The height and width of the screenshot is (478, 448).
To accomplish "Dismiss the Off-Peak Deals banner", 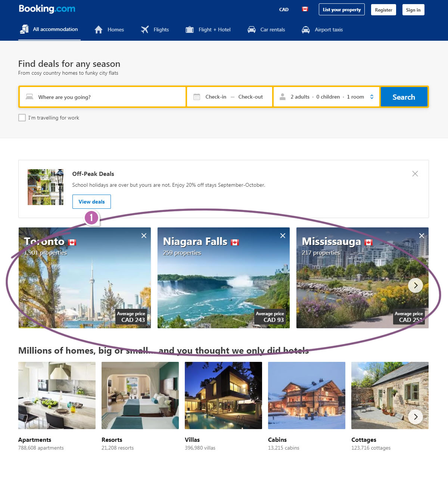I will [x=415, y=174].
